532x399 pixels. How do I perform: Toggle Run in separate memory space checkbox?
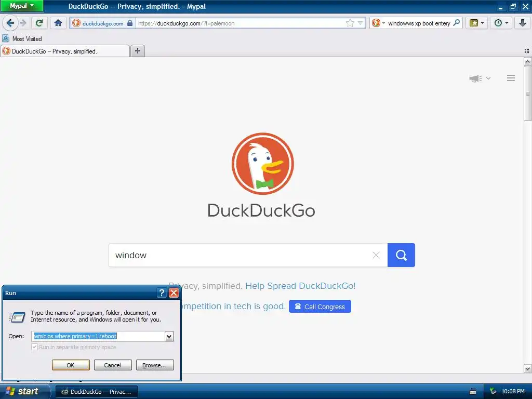34,347
